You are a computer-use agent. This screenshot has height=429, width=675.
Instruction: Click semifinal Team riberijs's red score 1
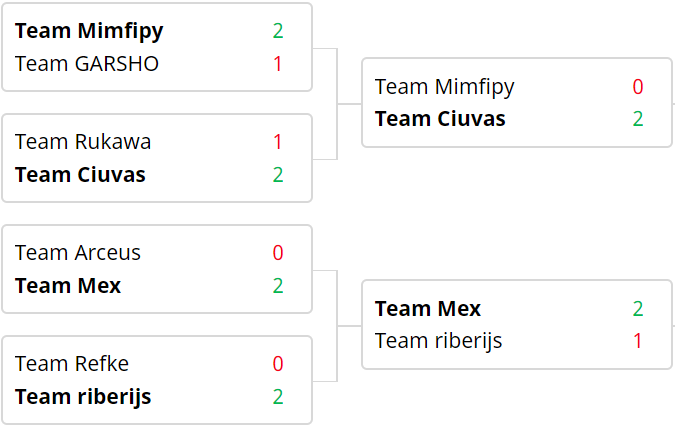(638, 341)
